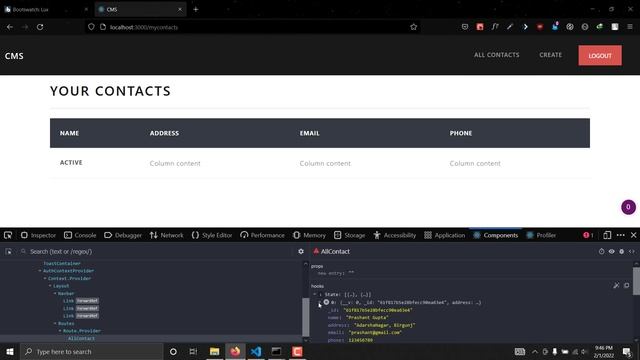Open the Accessibility tab
Screen dimensions: 640x360
tap(394, 235)
